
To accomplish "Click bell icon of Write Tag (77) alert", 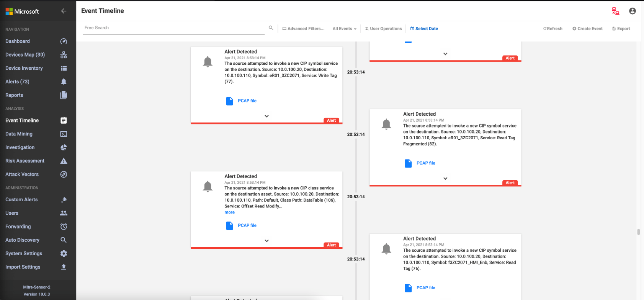I will pyautogui.click(x=208, y=62).
